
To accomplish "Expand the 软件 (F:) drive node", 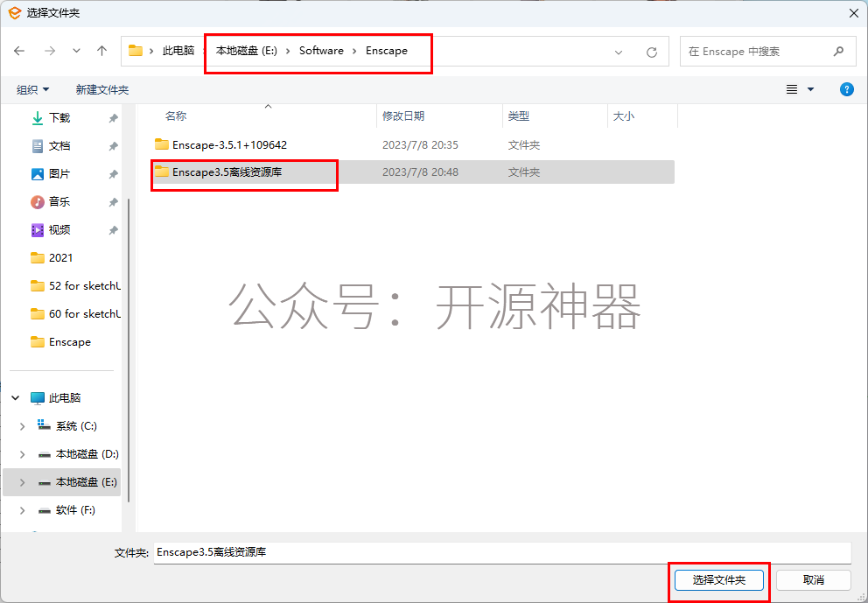I will 22,510.
